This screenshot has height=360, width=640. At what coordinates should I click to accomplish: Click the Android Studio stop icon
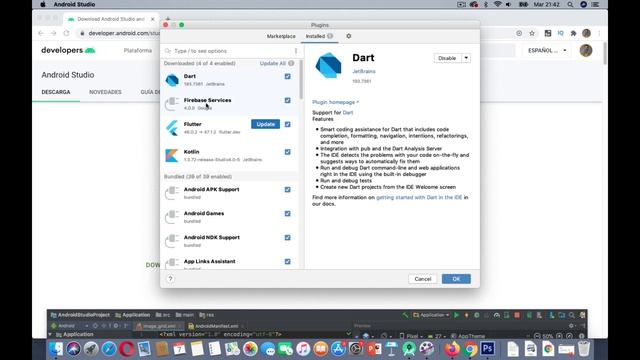517,315
